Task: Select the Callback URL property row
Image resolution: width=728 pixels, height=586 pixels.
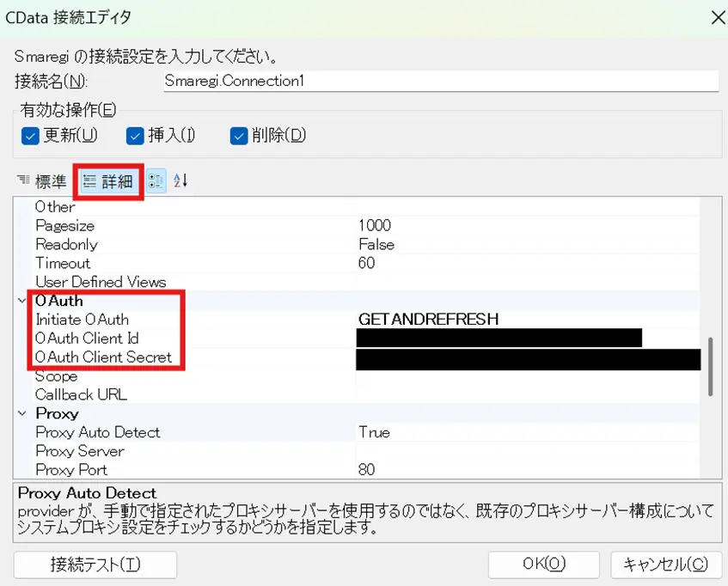Action: [367, 395]
